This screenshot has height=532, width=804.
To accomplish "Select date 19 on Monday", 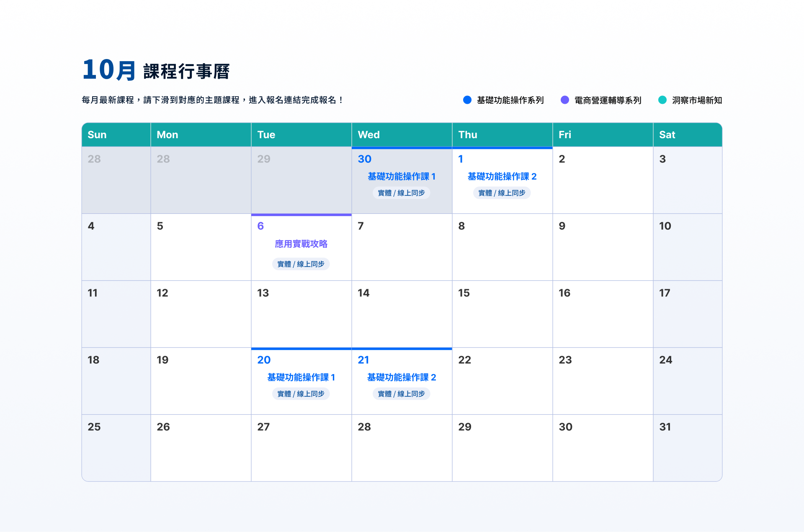I will (162, 360).
